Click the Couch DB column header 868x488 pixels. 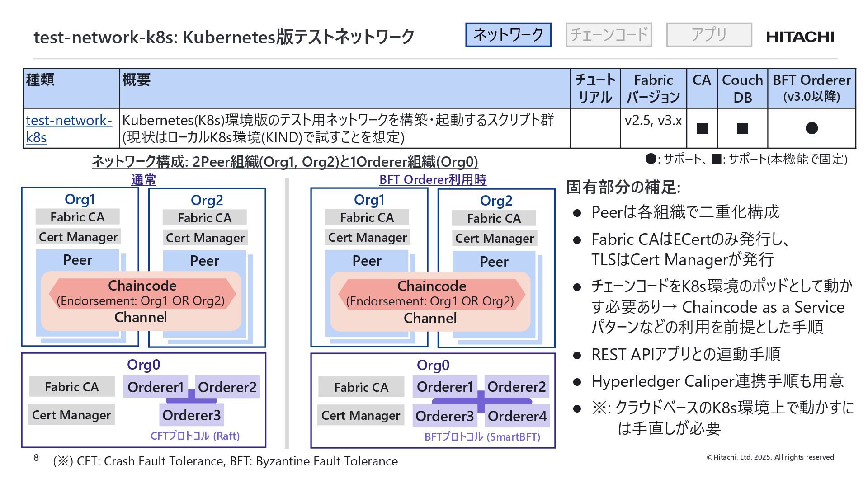coord(742,88)
